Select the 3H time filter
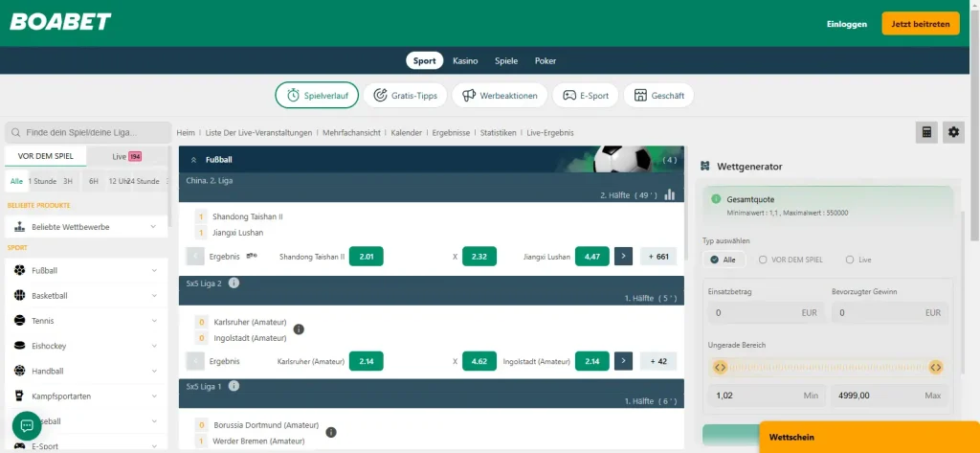 point(68,181)
